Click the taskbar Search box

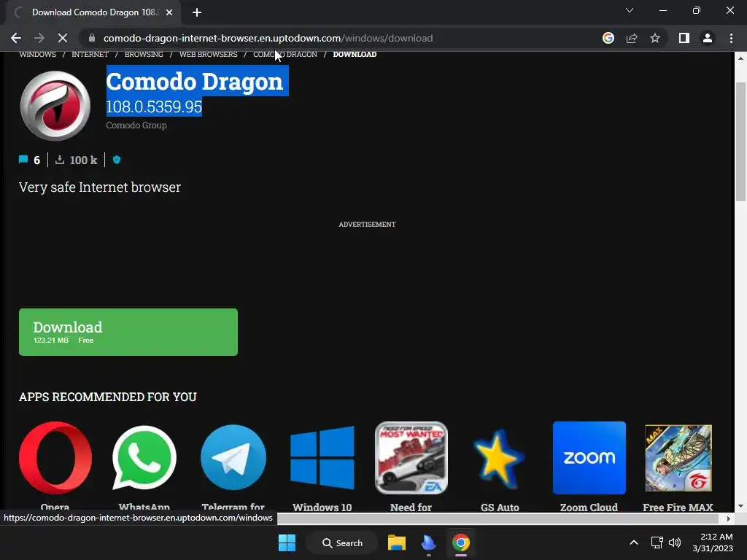[x=343, y=542]
